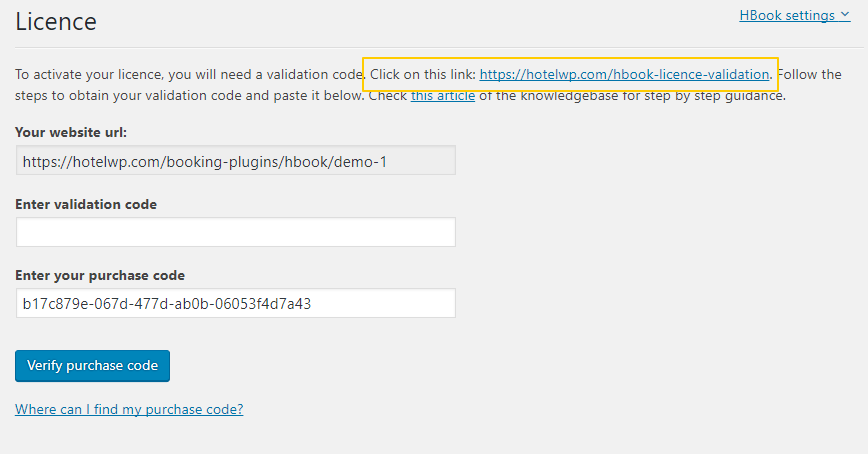Click the chevron arrow beside HBook settings
The height and width of the screenshot is (454, 868).
(x=845, y=15)
